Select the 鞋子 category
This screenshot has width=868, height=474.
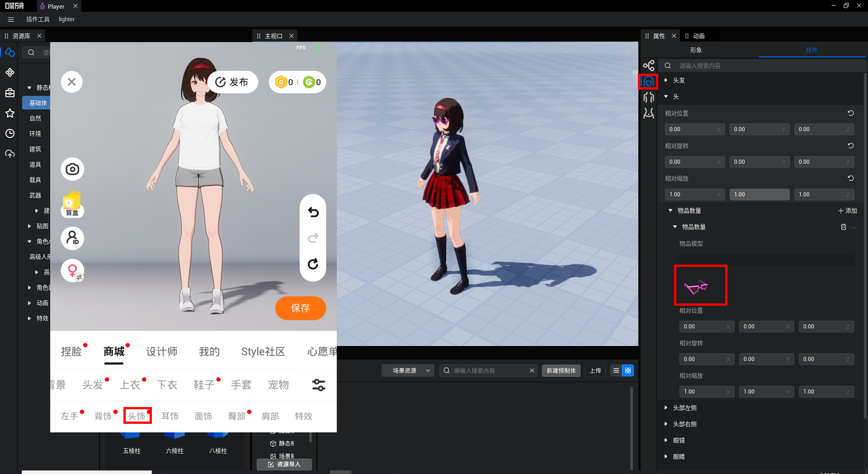pos(204,385)
